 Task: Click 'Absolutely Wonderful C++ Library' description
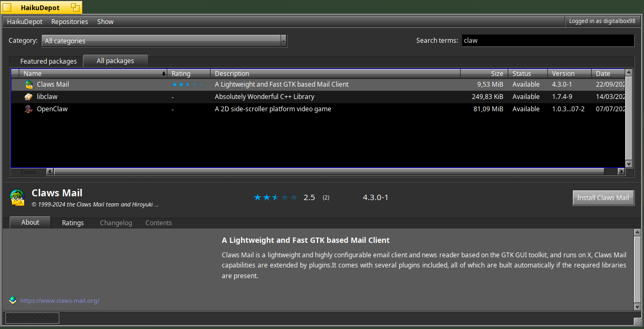point(265,97)
